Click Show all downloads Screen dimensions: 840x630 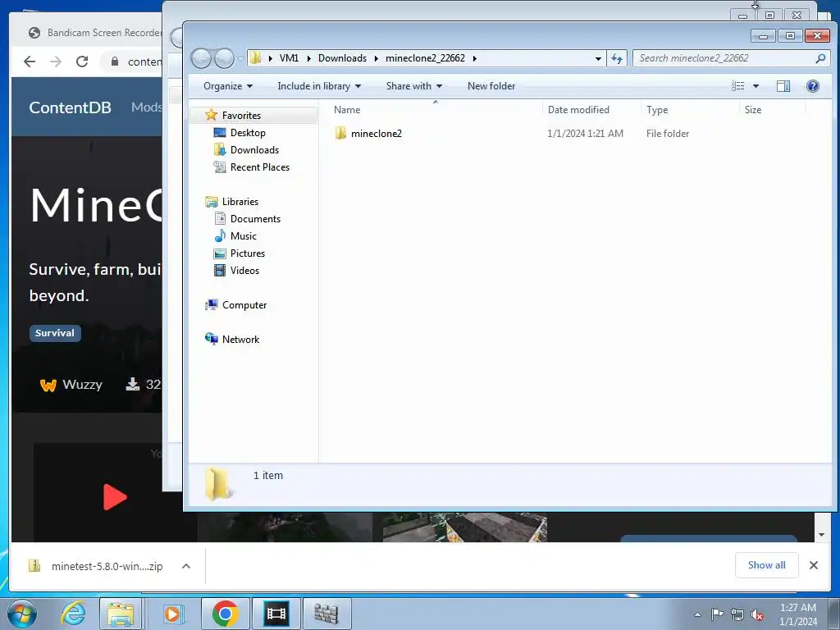pos(767,565)
